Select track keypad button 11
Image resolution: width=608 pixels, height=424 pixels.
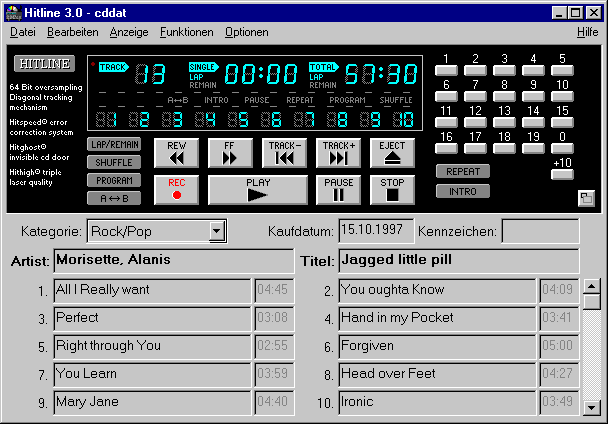click(x=446, y=122)
